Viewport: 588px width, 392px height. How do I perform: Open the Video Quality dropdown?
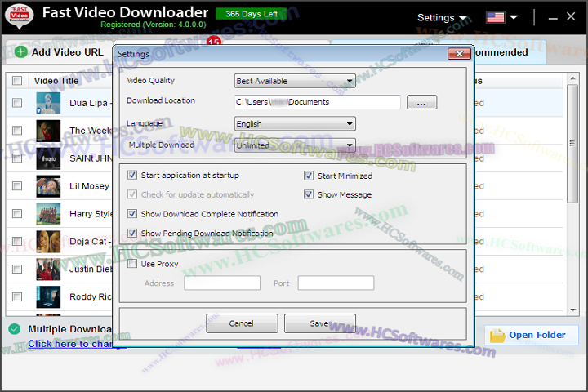pyautogui.click(x=295, y=81)
